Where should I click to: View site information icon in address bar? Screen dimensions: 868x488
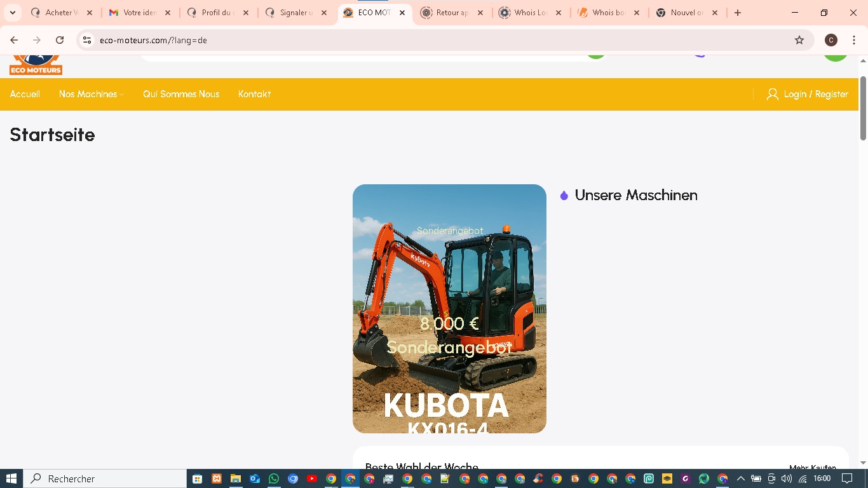[x=88, y=40]
